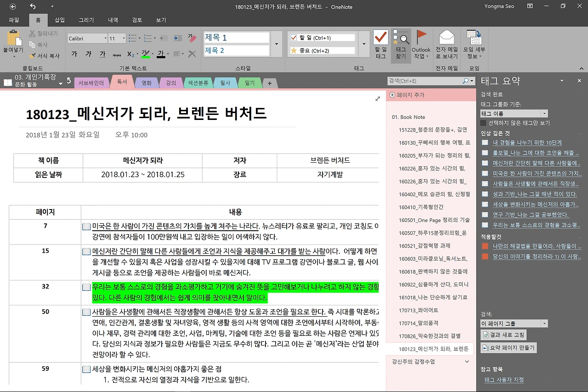Viewport: 588px width, 392px height.
Task: Open the 필사 section tab
Action: [225, 83]
